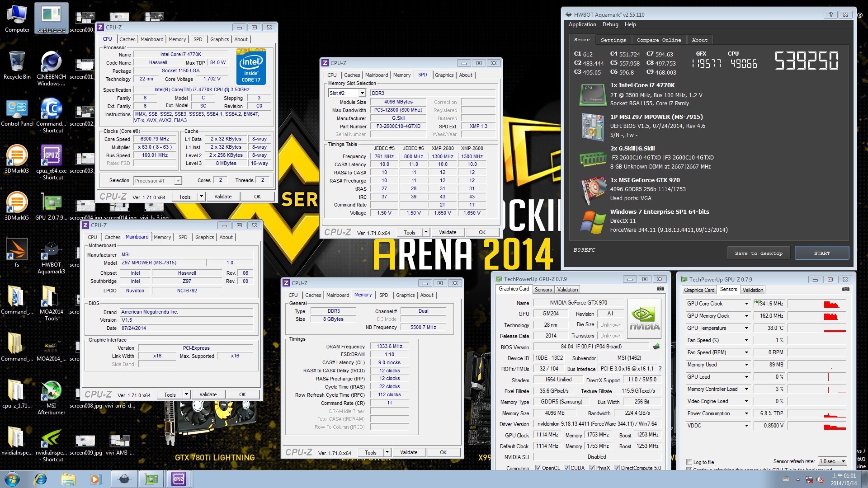Open the Debug menu in Aquamark
This screenshot has width=868, height=488.
coord(610,24)
